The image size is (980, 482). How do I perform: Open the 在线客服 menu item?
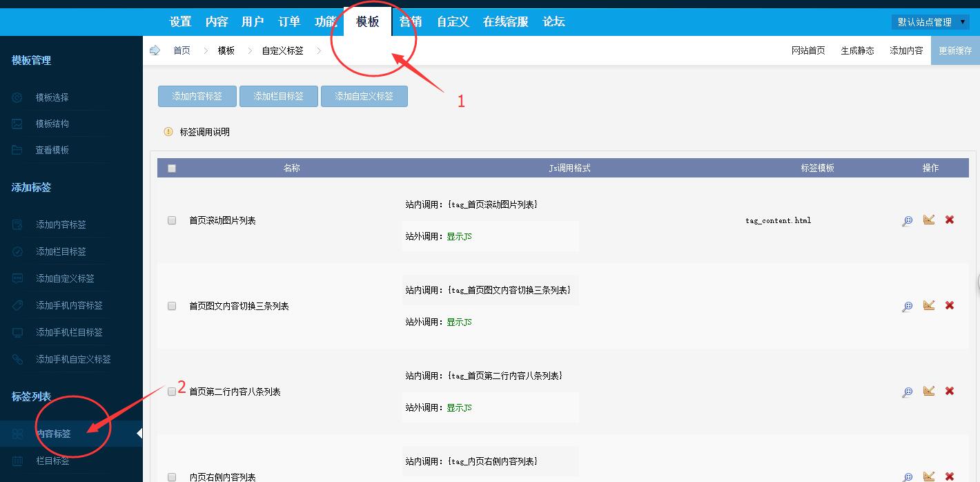(506, 21)
